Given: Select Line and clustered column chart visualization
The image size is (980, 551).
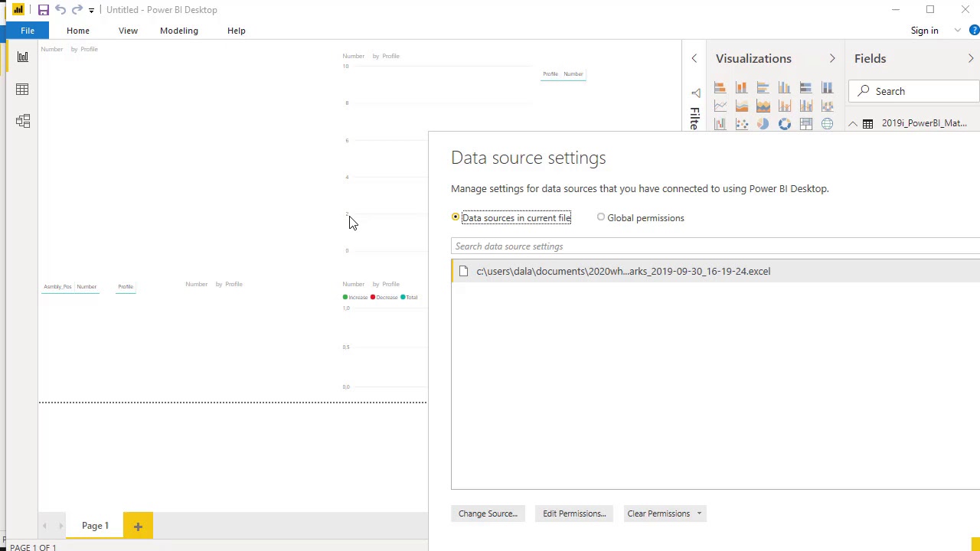Looking at the screenshot, I should 805,106.
